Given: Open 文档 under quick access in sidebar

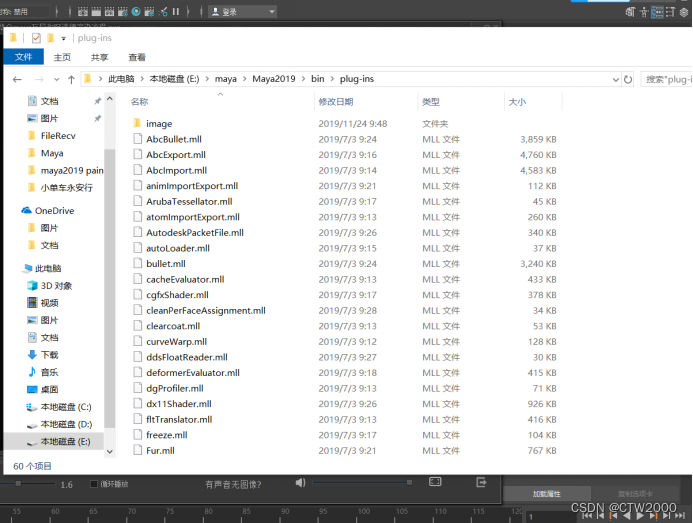Looking at the screenshot, I should pos(50,101).
